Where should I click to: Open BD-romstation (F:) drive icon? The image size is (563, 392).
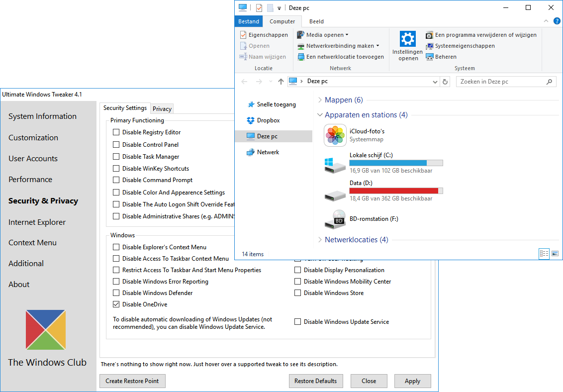click(335, 220)
